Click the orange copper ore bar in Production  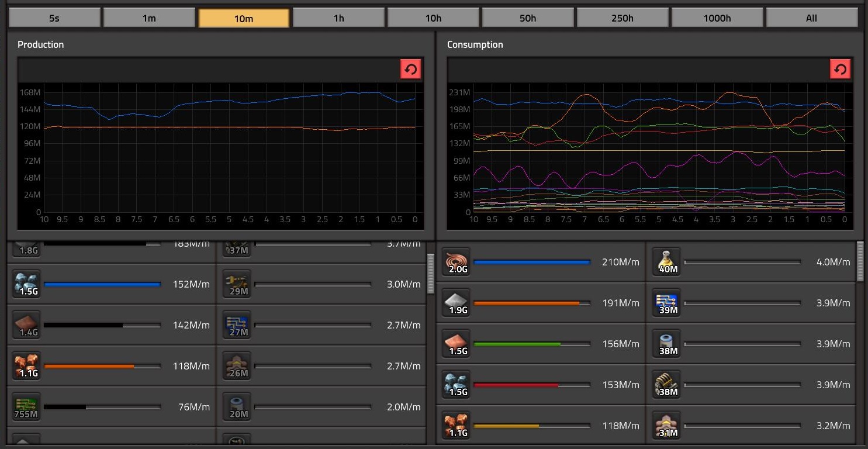coord(89,367)
